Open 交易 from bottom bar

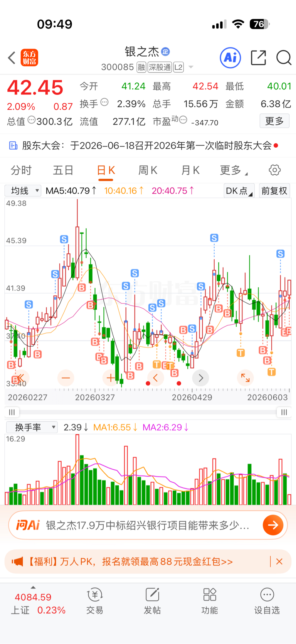[94, 602]
